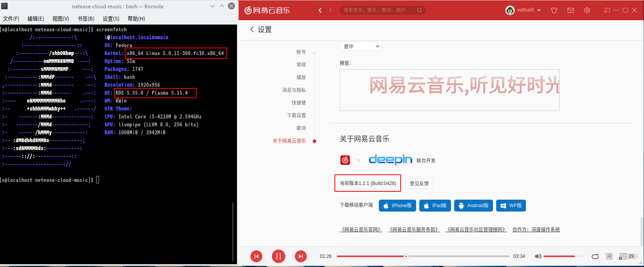Jump to the 帐号 settings section
This screenshot has height=267, width=644.
pyautogui.click(x=301, y=52)
